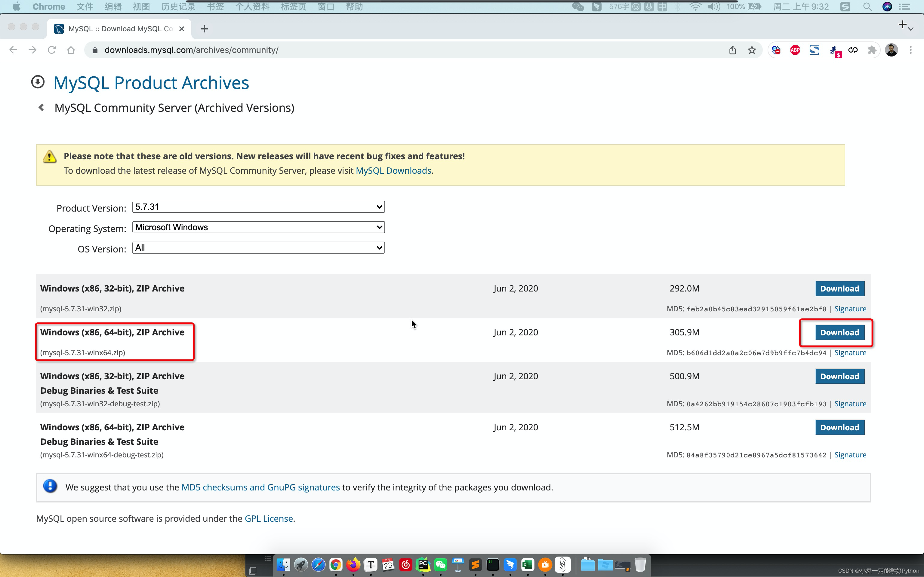Open a new tab with plus button

(x=204, y=29)
